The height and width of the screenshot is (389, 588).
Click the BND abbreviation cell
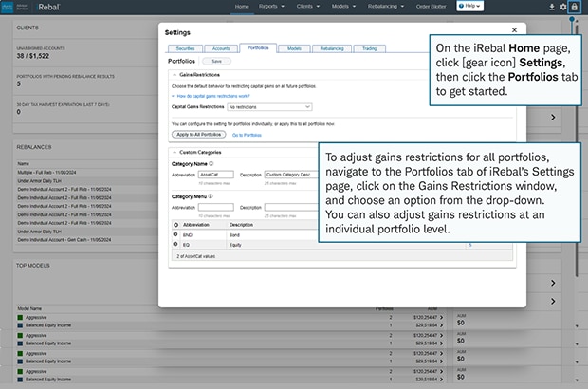(x=188, y=235)
